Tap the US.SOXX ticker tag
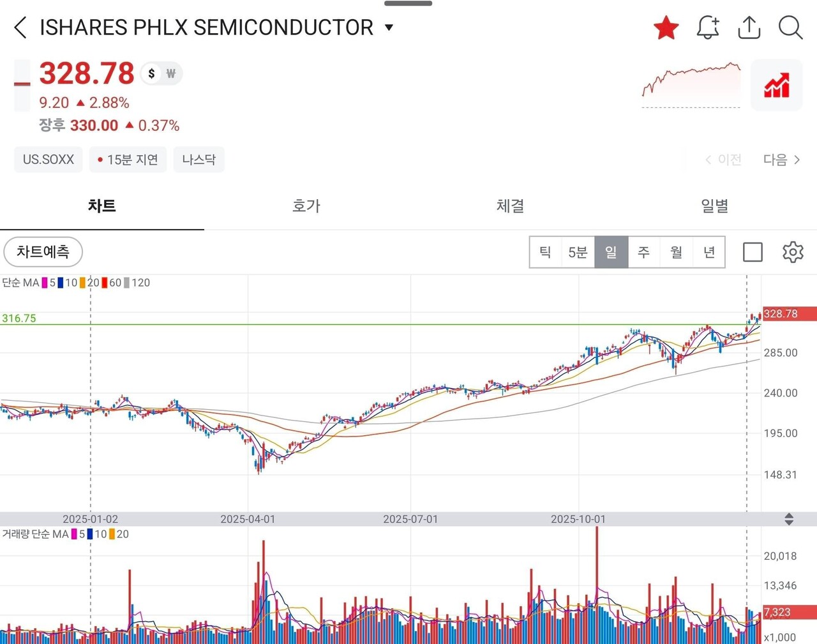The image size is (817, 644). [49, 160]
